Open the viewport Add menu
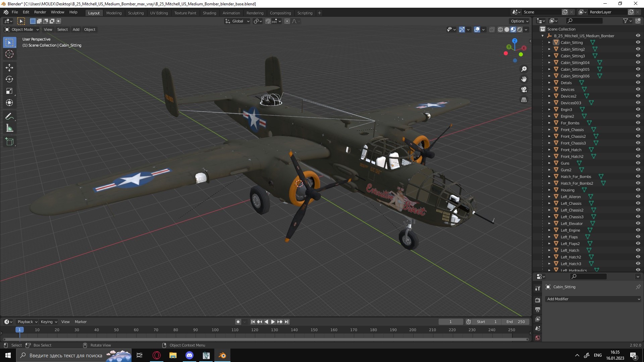This screenshot has height=362, width=644. pos(76,29)
